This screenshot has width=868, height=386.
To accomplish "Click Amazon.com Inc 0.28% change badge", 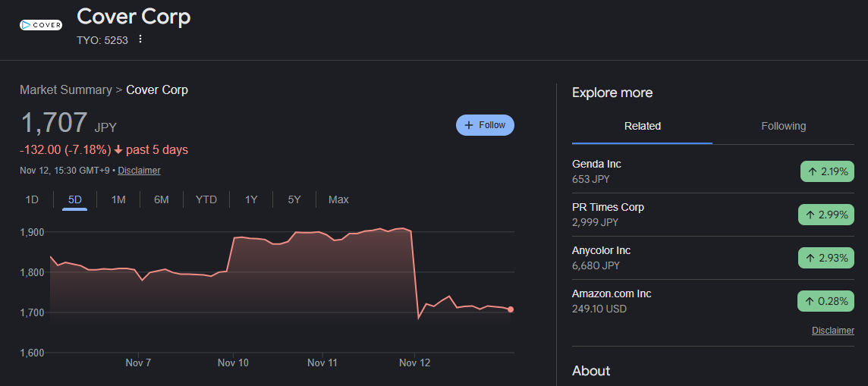I will pos(826,301).
